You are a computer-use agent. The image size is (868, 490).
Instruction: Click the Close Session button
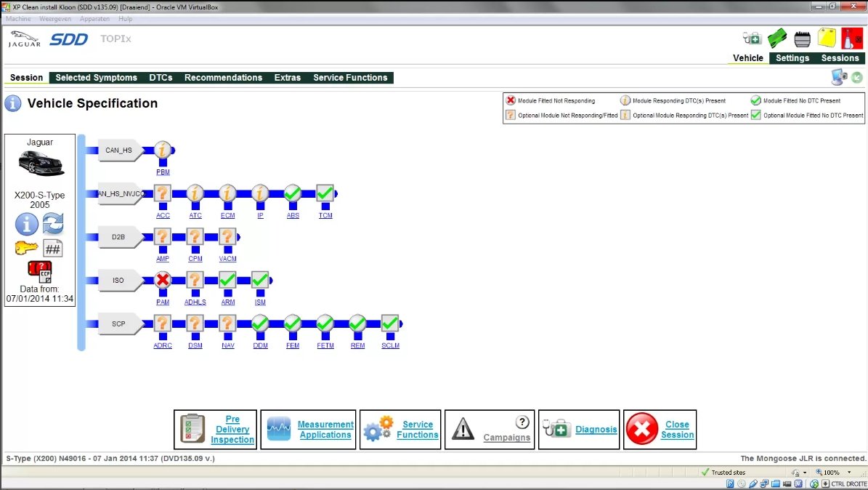click(x=660, y=430)
